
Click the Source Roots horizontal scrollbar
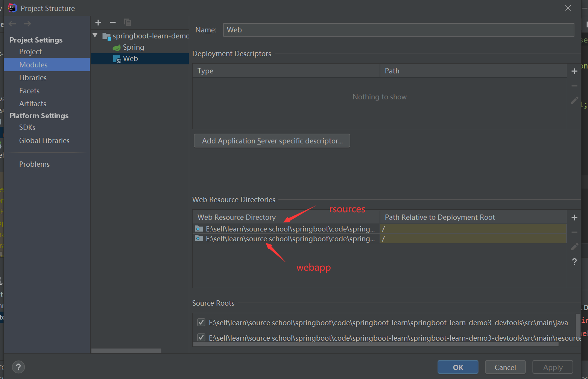(x=375, y=344)
